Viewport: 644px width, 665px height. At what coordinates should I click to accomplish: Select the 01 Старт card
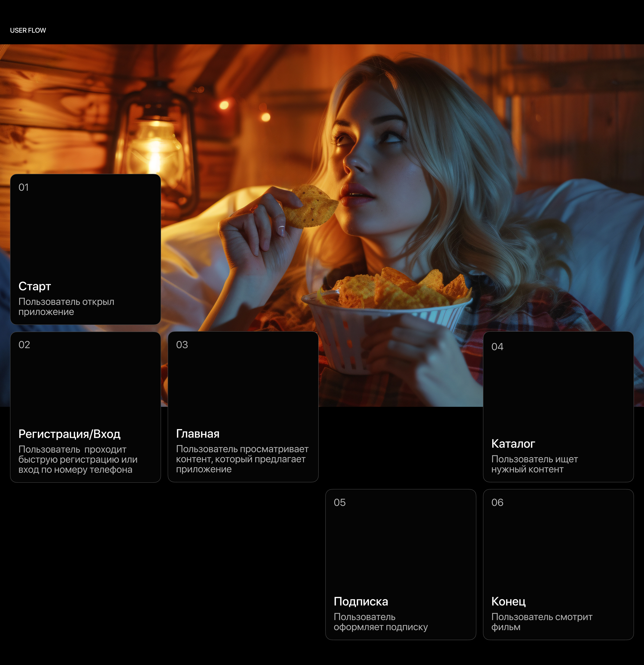85,237
